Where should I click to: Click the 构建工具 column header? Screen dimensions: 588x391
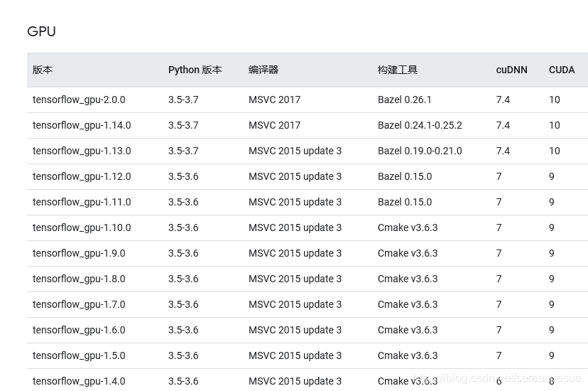coord(398,70)
